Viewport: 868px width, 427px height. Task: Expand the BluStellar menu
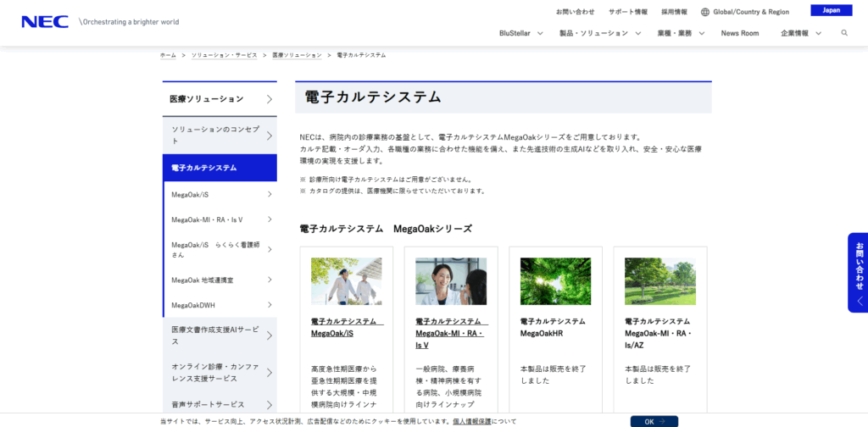pos(521,33)
